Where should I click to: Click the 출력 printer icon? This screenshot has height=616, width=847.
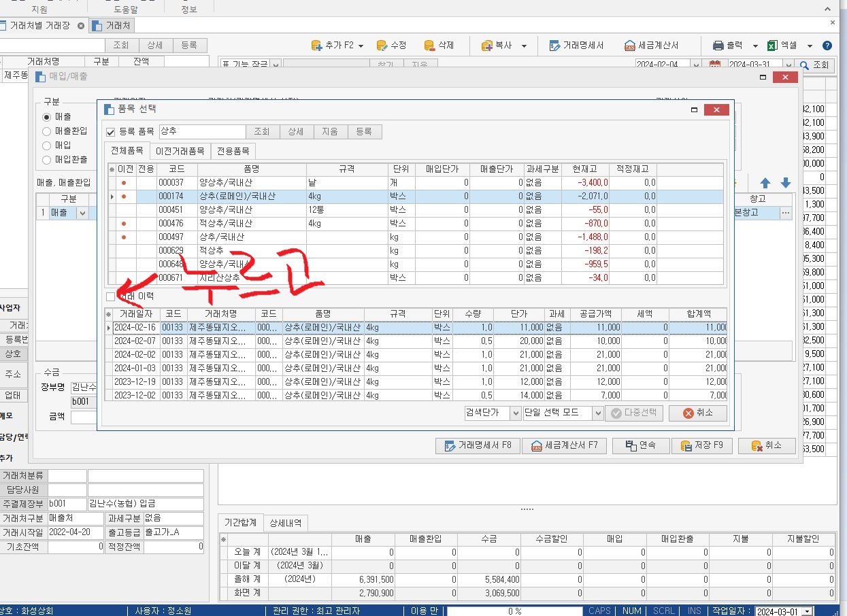(x=718, y=46)
